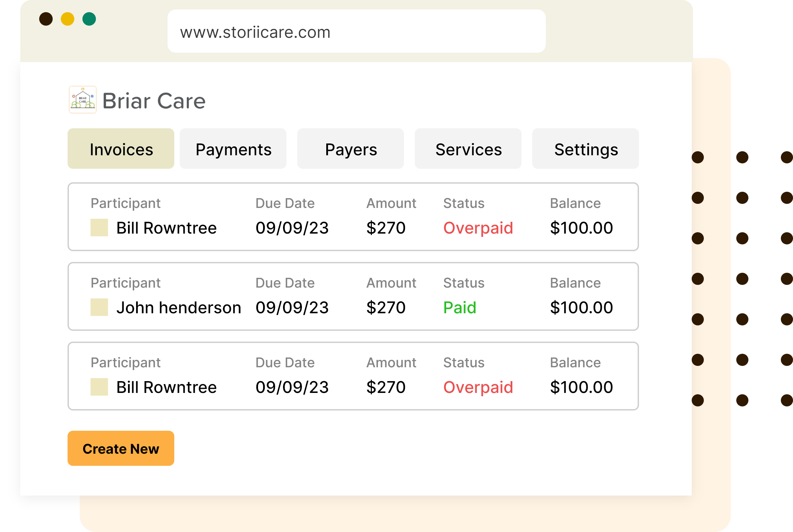
Task: Tick the first Bill Rowntree checkbox
Action: 99,227
